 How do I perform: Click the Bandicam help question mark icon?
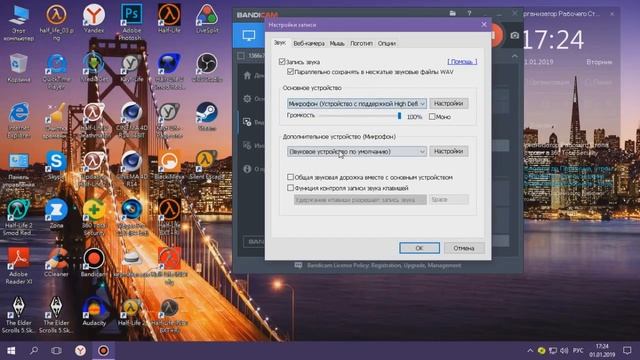(469, 13)
